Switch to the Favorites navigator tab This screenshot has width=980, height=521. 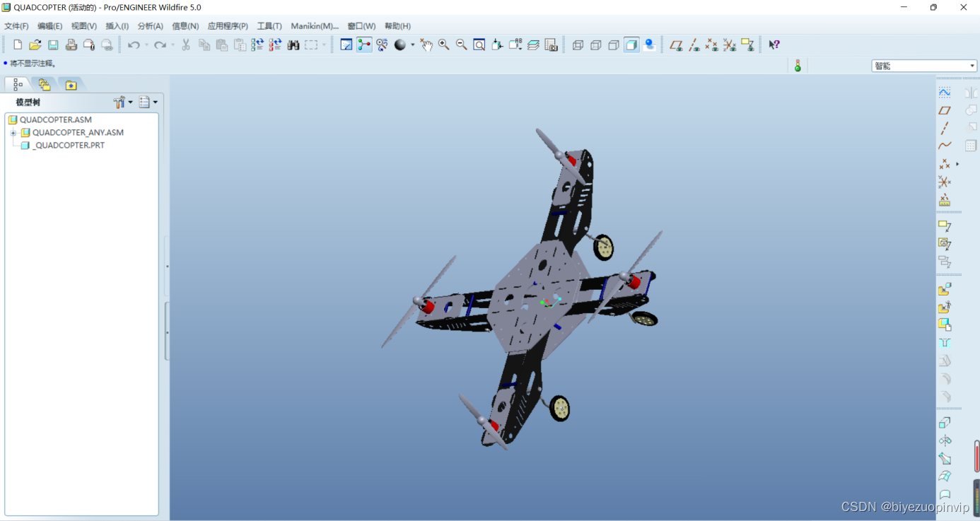(71, 84)
